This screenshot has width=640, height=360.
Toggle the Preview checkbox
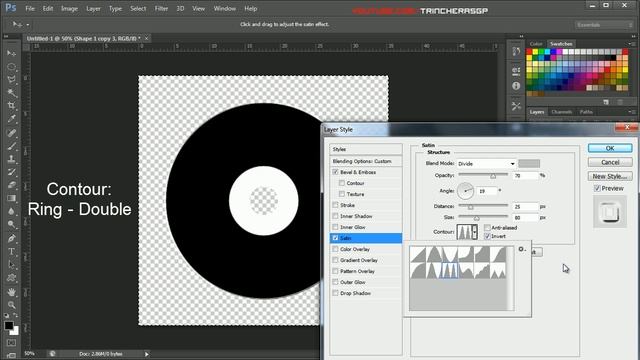pyautogui.click(x=597, y=188)
